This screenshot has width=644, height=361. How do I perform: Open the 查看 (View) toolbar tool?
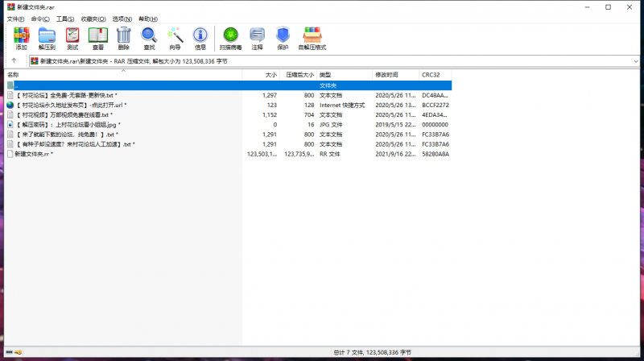97,37
